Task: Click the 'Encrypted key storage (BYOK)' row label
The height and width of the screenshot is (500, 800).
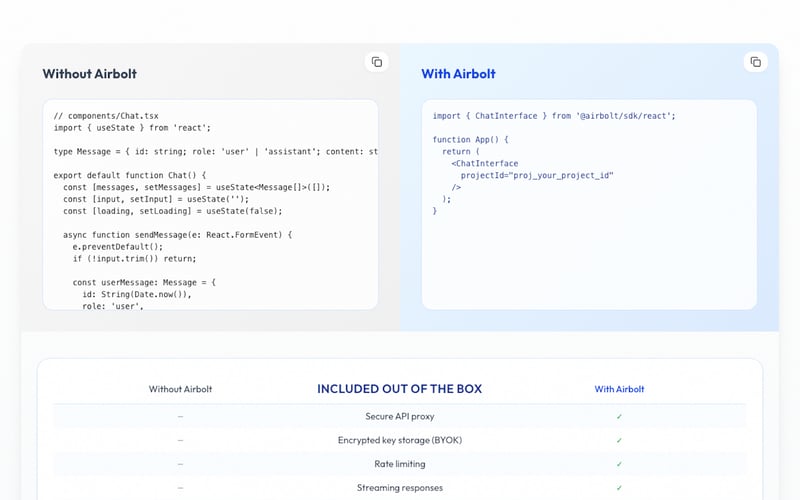Action: point(399,440)
